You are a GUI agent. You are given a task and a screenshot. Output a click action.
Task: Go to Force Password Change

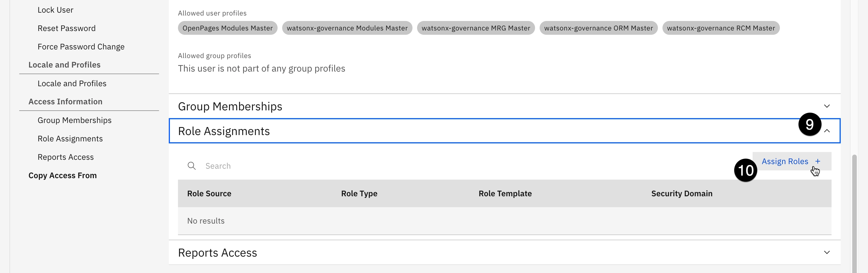[81, 47]
